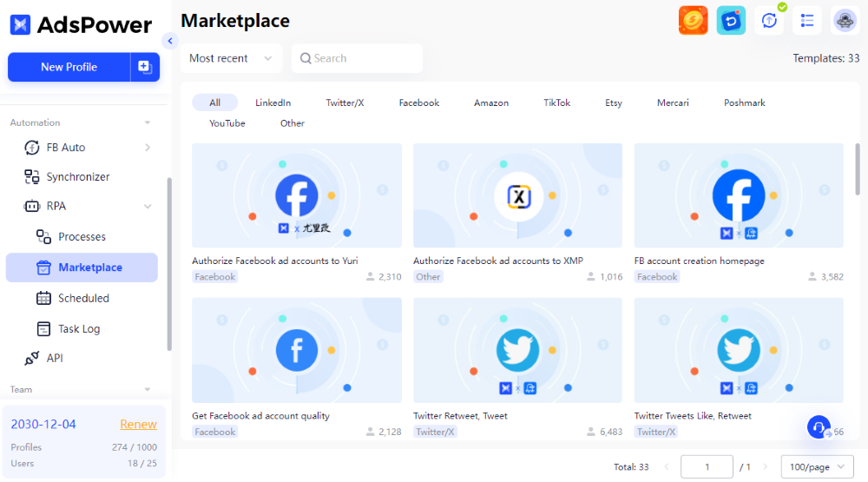Click the batch-create icon beside New Profile
Image resolution: width=868 pixels, height=482 pixels.
(x=145, y=67)
